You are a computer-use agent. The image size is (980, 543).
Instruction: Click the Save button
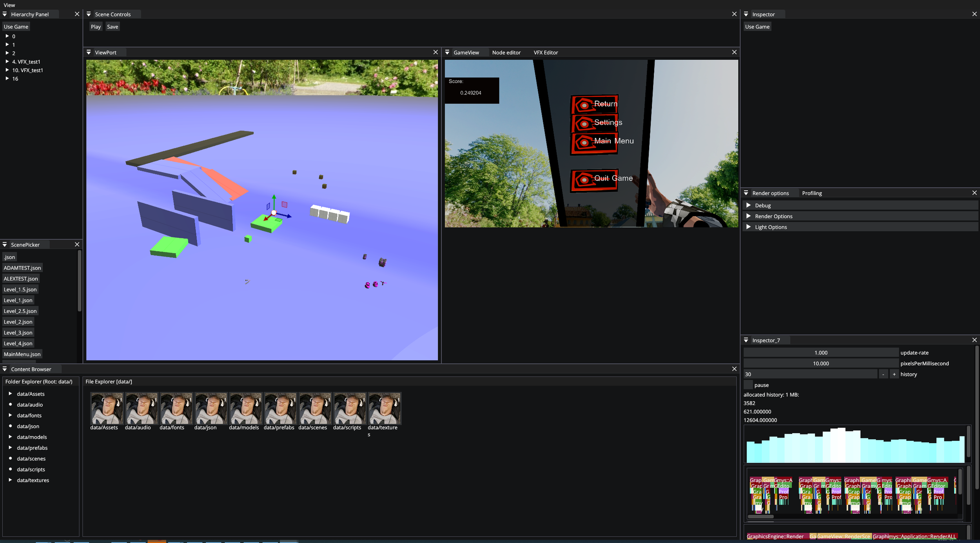[x=113, y=26]
